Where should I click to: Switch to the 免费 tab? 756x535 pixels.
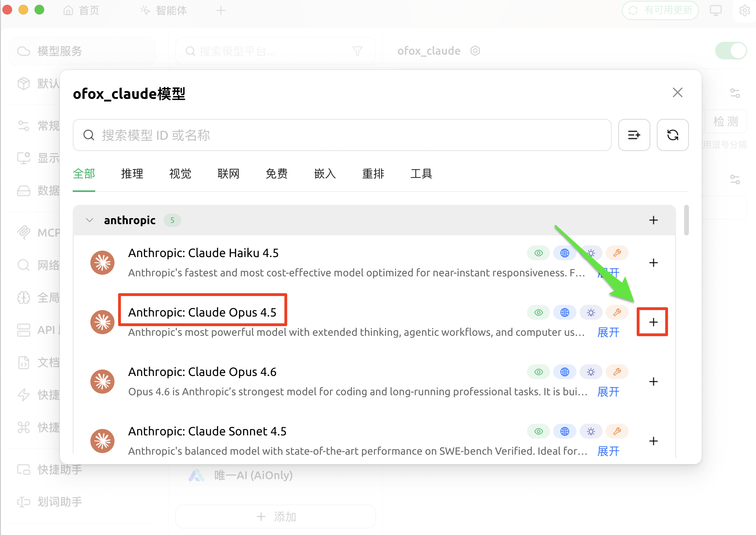tap(277, 174)
